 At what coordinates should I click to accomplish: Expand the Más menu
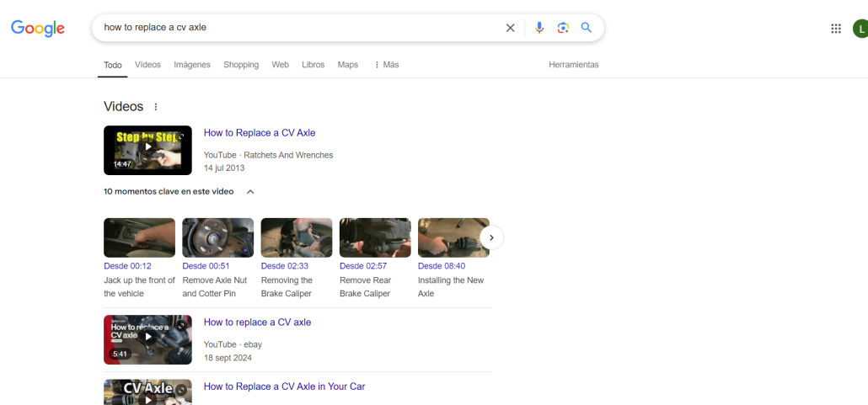tap(387, 65)
